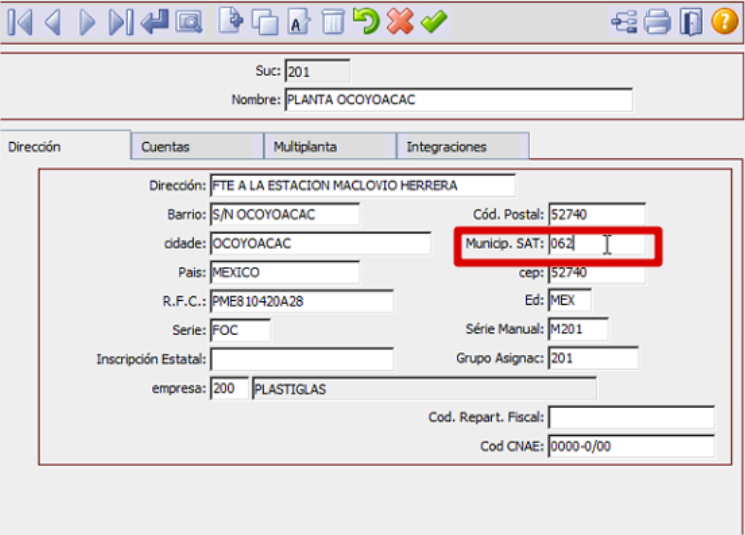Click the 'Municip. SAT:' label
The image size is (745, 535).
(505, 243)
